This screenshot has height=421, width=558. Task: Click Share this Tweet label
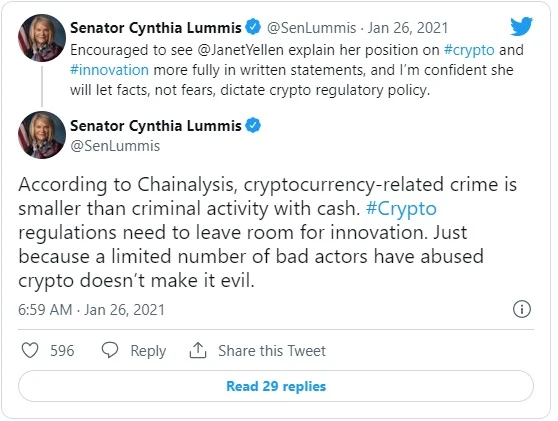tap(272, 351)
